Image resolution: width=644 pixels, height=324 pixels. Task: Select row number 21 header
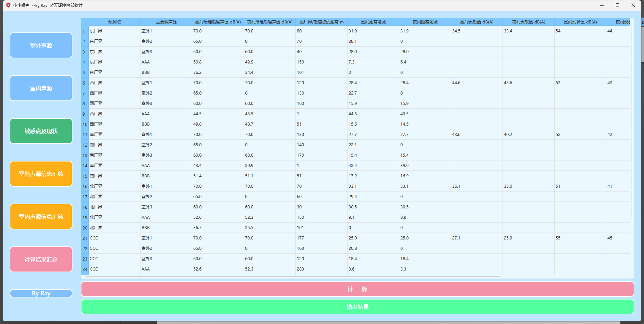85,238
